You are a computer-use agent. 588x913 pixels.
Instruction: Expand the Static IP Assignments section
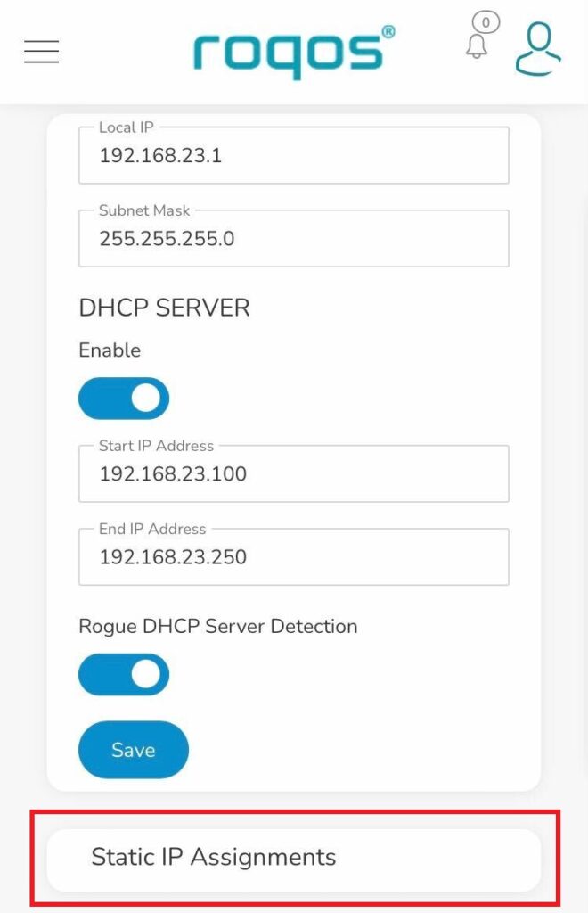294,857
